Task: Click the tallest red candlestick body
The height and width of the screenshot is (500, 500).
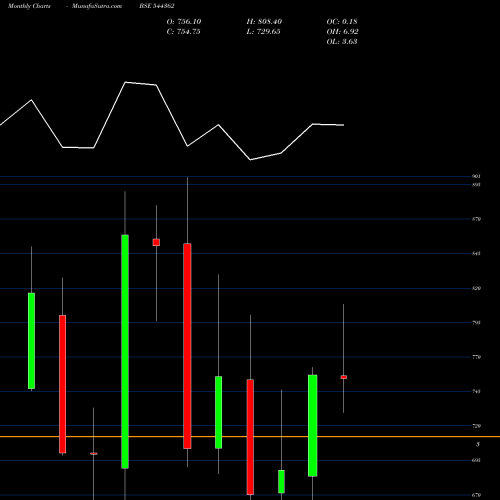Action: tap(187, 346)
